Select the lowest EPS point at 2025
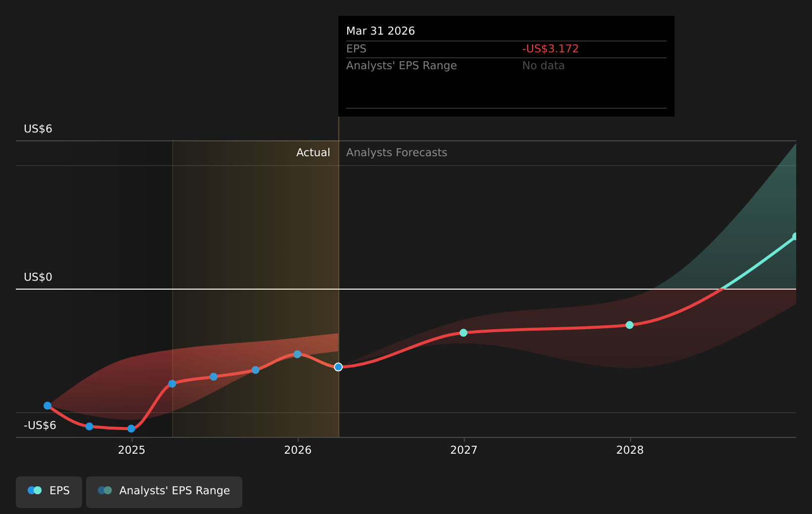812x514 pixels. point(131,428)
